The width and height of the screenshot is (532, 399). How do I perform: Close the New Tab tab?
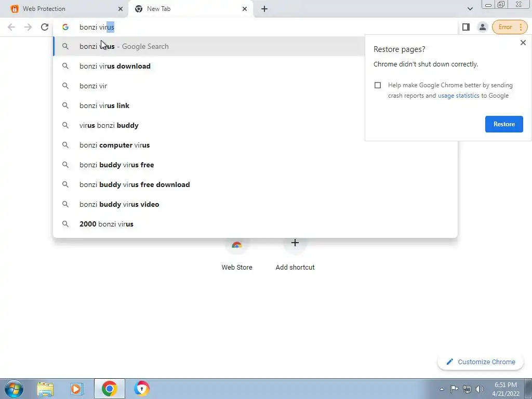[245, 9]
